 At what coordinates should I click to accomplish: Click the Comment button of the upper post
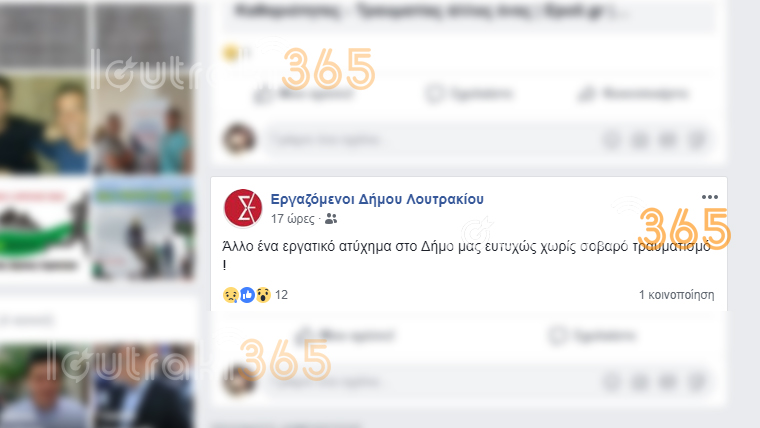pos(469,93)
